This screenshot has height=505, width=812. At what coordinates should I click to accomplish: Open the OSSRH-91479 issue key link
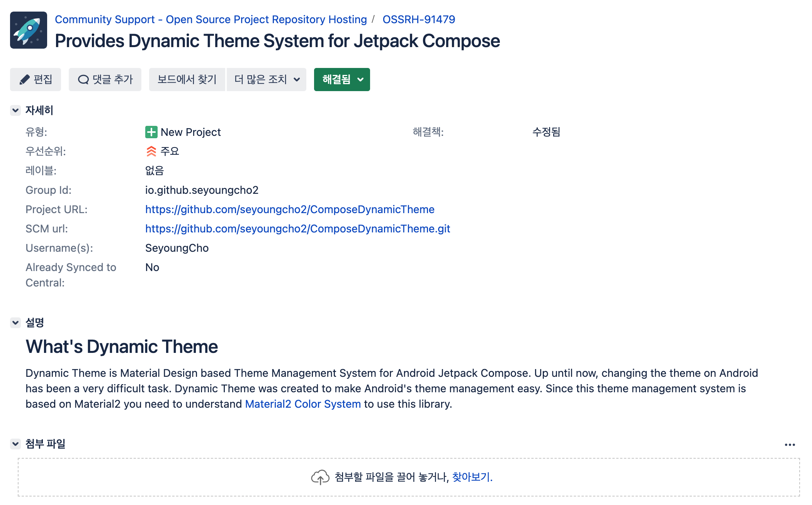point(419,19)
